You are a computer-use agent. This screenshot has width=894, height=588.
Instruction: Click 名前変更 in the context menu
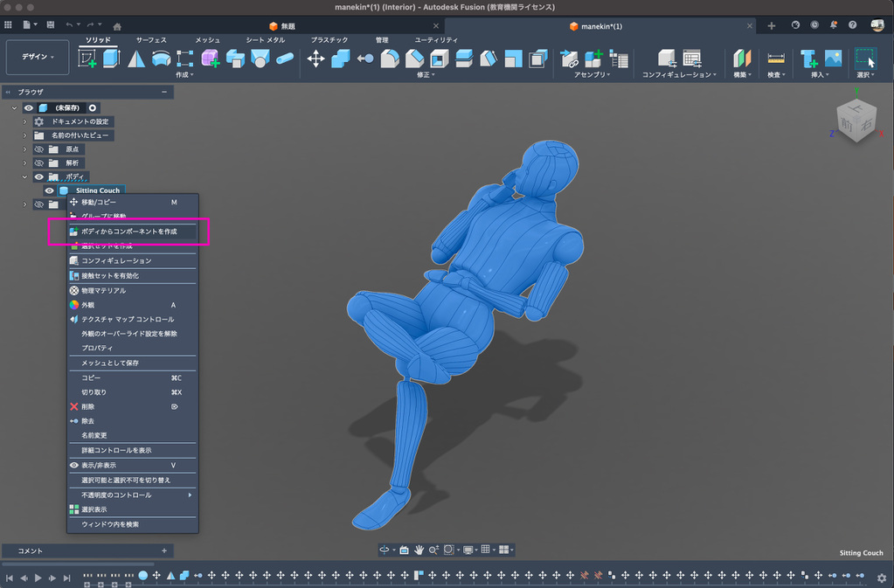tap(94, 434)
